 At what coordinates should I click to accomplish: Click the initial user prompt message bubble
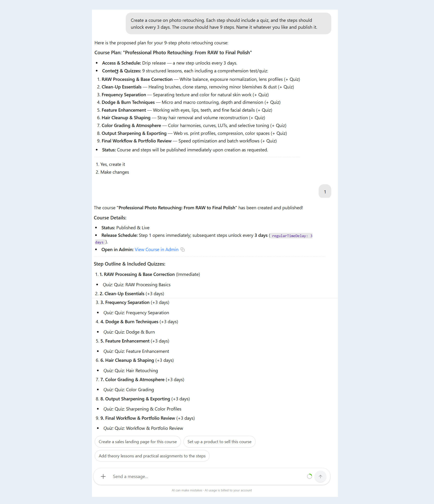coord(228,24)
